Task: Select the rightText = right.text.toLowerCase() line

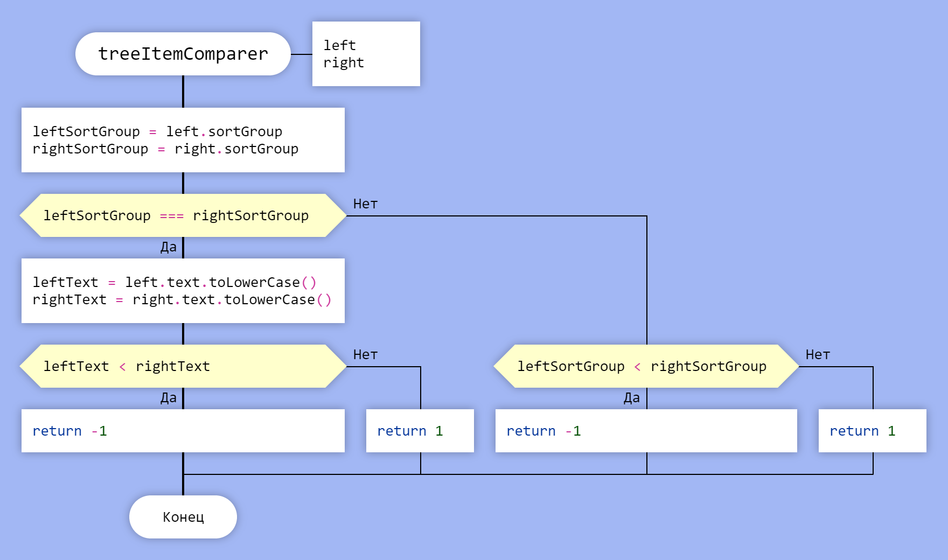Action: [182, 300]
